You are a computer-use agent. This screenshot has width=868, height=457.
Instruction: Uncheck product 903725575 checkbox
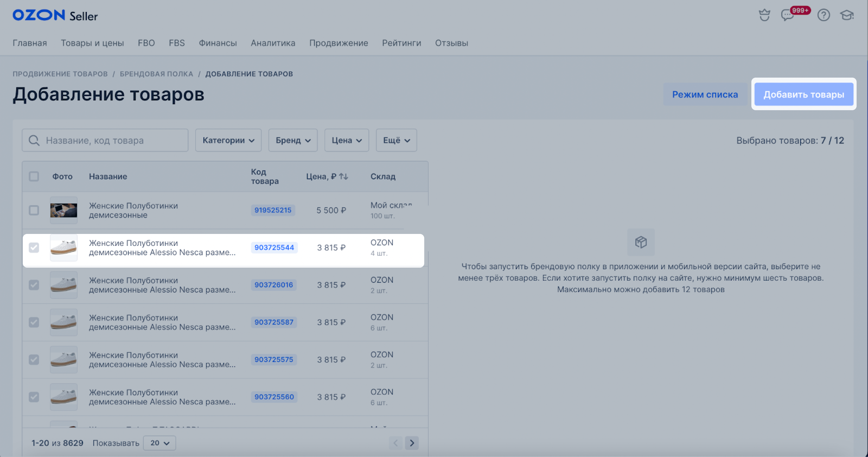point(34,360)
